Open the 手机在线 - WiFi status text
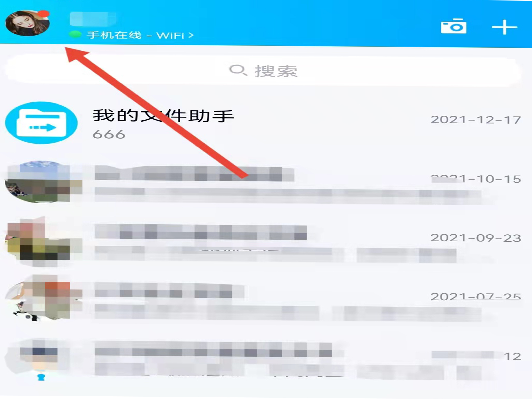The height and width of the screenshot is (399, 532). pyautogui.click(x=135, y=35)
